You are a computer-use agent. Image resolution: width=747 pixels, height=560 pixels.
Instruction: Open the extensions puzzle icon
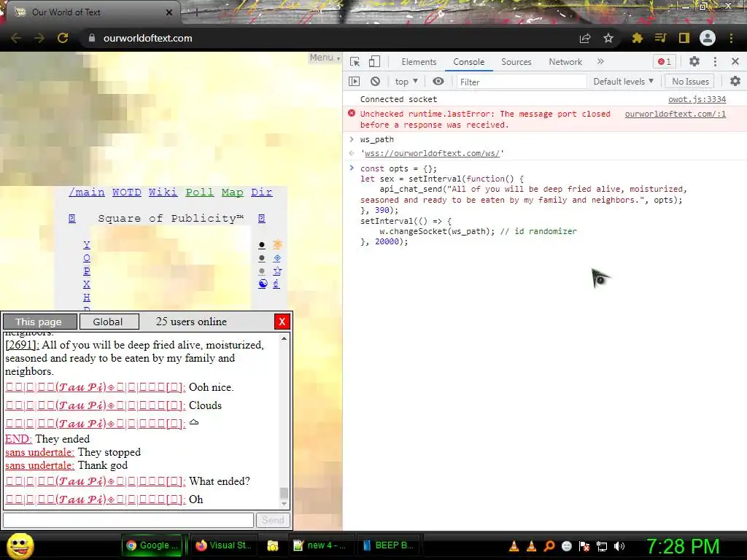coord(637,38)
